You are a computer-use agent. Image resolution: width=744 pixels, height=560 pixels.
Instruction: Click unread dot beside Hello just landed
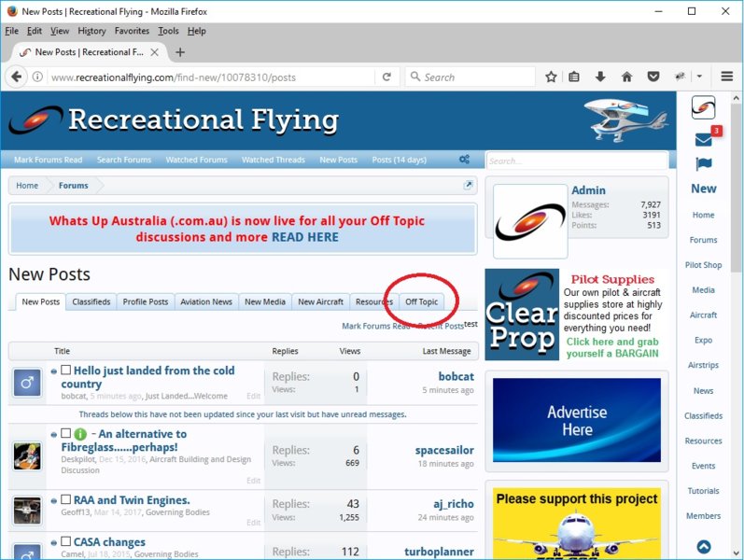click(53, 371)
